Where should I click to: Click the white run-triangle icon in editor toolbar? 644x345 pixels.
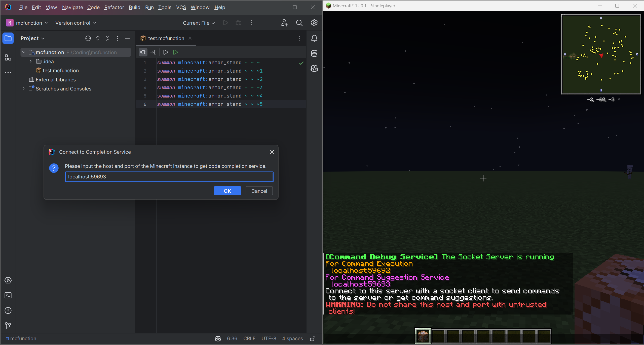pos(166,52)
